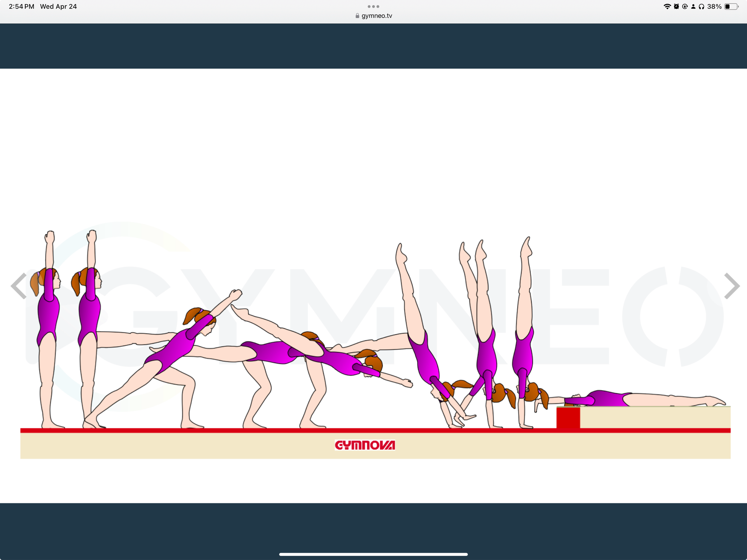Open the ellipsis menu above the address bar
The width and height of the screenshot is (747, 560).
(x=373, y=6)
